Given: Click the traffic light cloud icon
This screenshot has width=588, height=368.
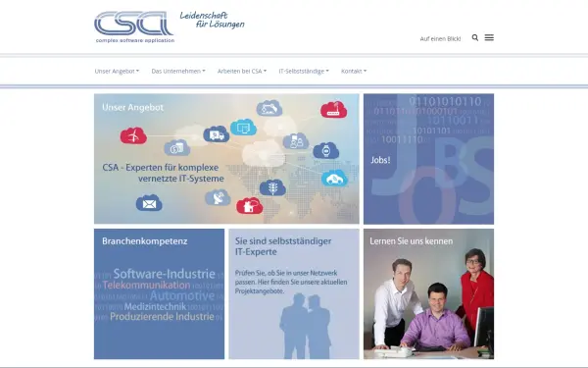Looking at the screenshot, I should (272, 187).
